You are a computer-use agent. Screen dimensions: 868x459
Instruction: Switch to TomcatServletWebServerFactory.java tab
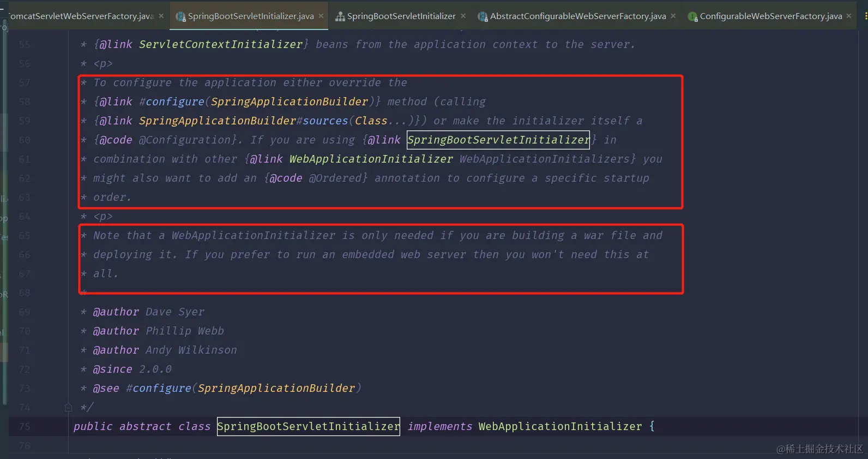click(x=81, y=16)
